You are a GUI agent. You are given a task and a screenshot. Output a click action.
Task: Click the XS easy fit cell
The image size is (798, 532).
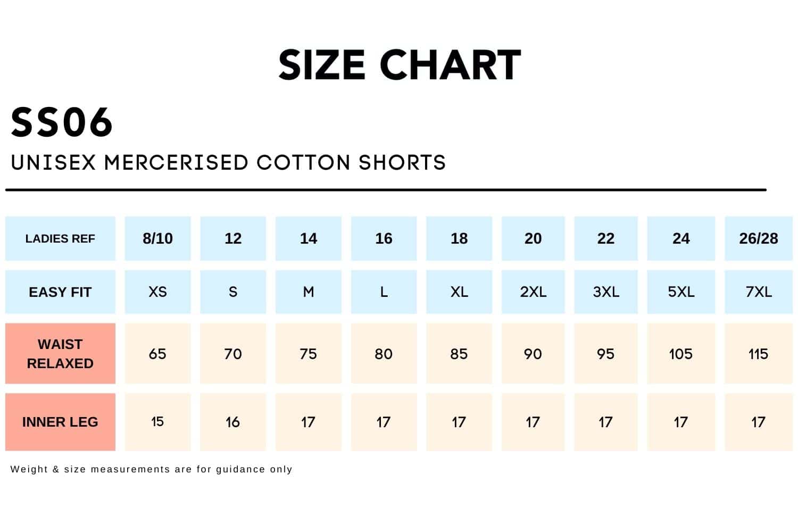(x=157, y=292)
